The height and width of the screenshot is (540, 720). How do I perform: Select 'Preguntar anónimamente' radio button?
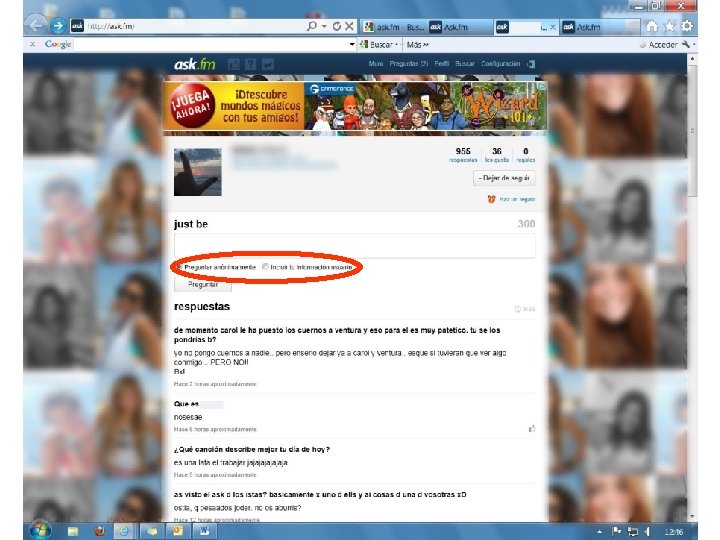coord(180,266)
